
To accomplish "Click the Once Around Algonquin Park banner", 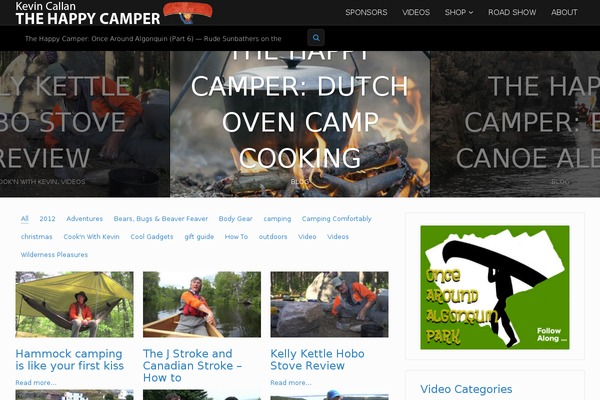I will point(495,287).
